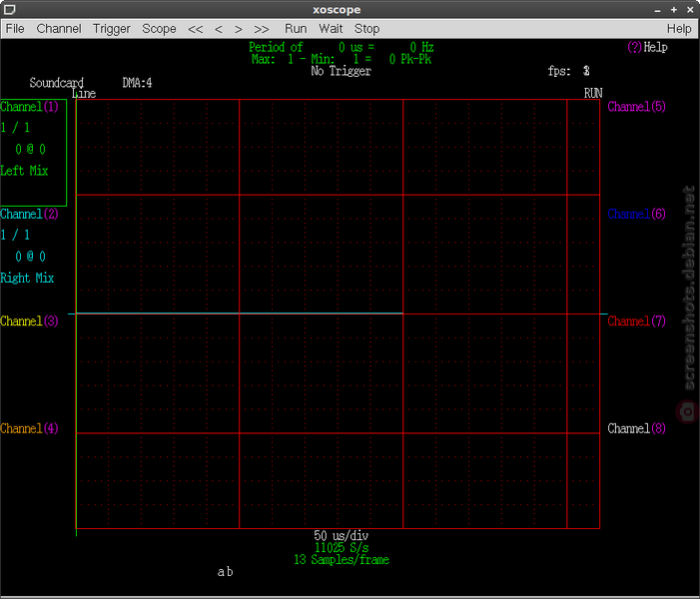
Task: Click the 'Period of' measurement line
Action: coord(342,47)
